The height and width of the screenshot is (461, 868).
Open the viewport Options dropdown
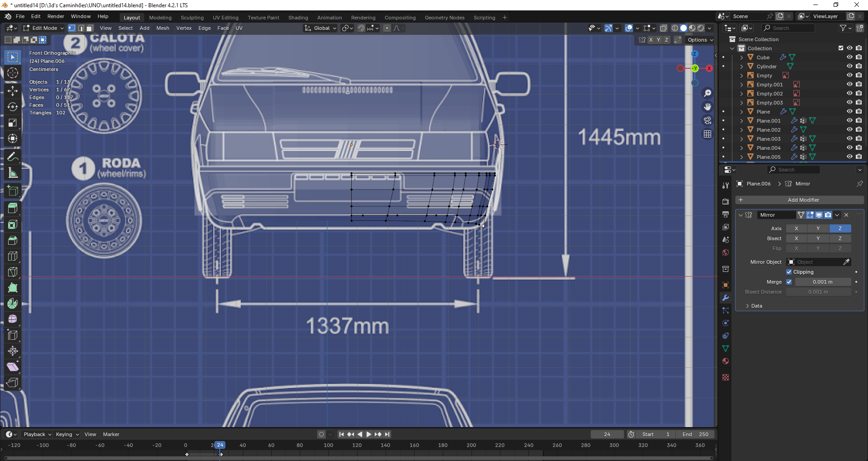[x=700, y=40]
